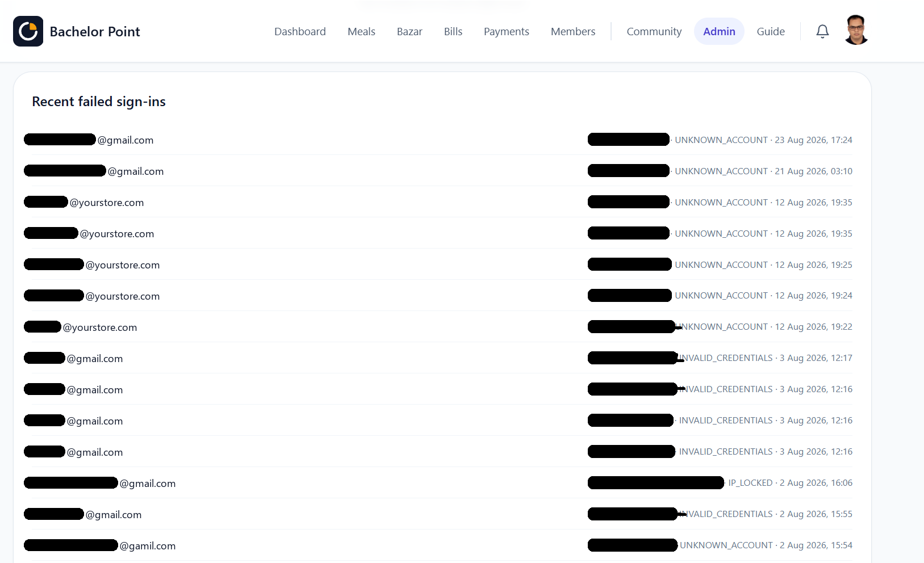Open the Members page

tap(573, 31)
